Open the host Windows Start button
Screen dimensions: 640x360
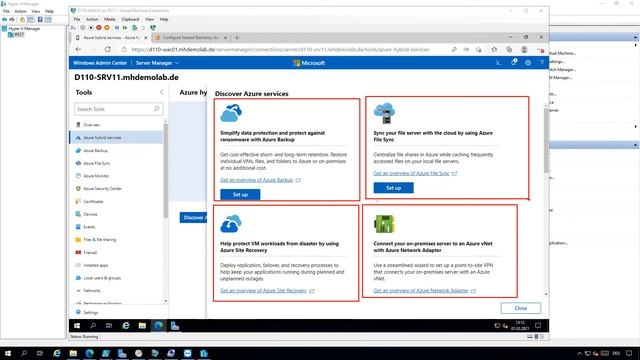pyautogui.click(x=7, y=353)
